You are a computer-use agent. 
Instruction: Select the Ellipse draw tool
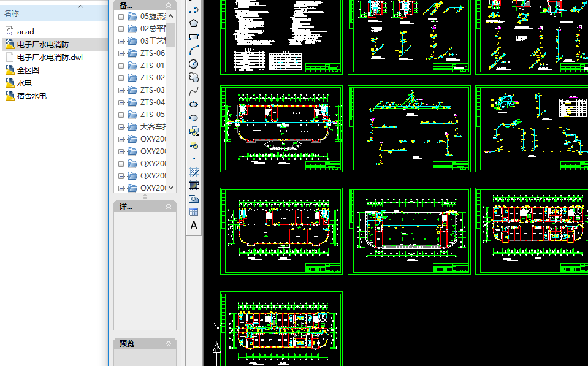pos(194,104)
